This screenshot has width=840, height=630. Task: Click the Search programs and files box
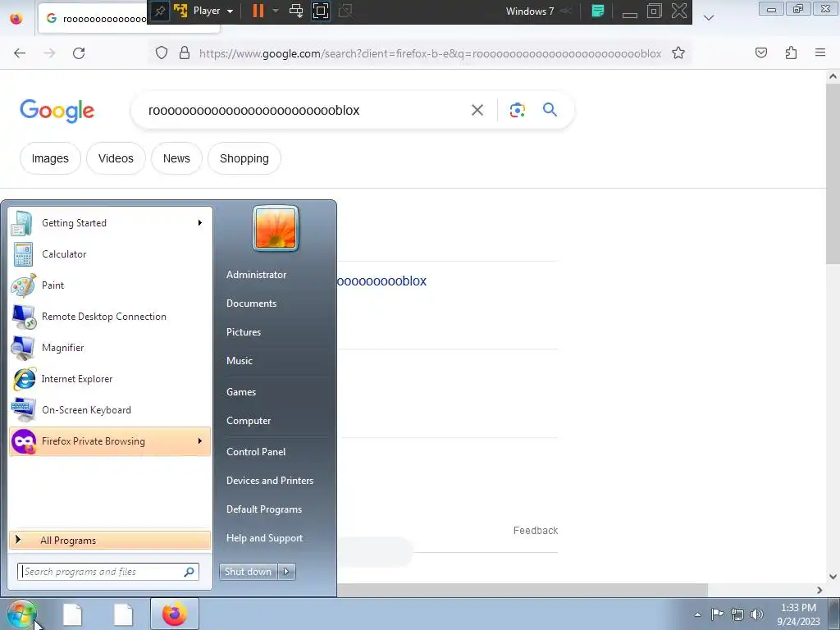tap(108, 572)
